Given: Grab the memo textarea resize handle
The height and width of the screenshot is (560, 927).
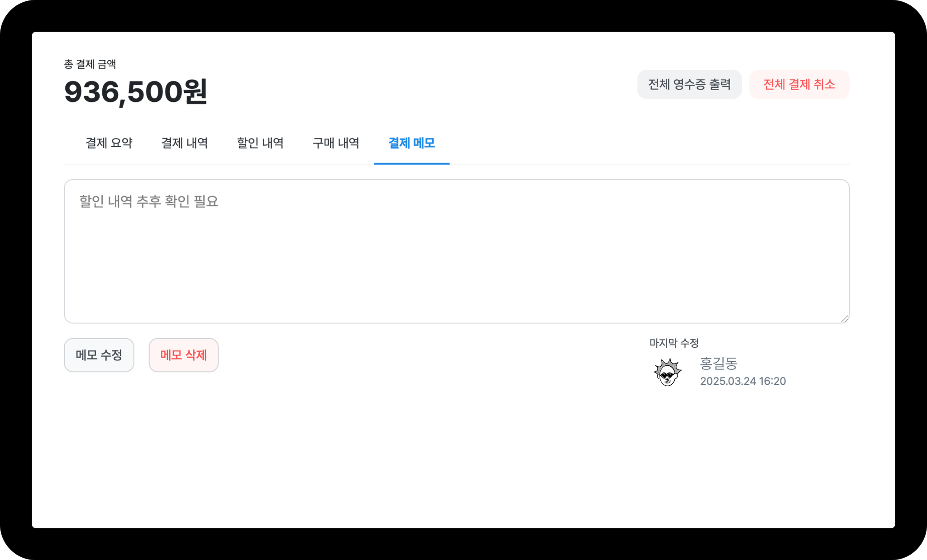Looking at the screenshot, I should [x=845, y=319].
